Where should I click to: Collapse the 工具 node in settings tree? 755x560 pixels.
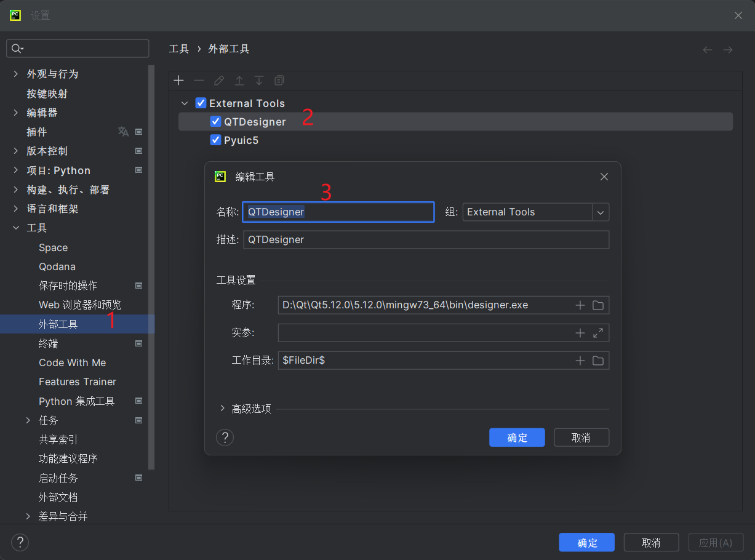tap(15, 228)
